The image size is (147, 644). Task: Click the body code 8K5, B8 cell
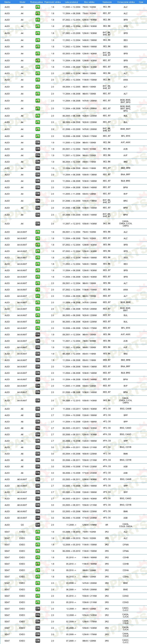click(x=107, y=400)
